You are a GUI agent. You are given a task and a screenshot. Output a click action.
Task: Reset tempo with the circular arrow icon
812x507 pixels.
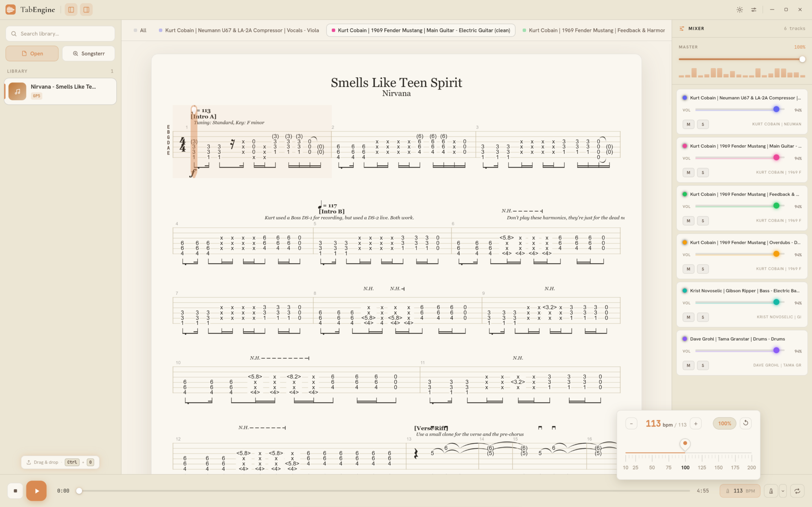[746, 423]
